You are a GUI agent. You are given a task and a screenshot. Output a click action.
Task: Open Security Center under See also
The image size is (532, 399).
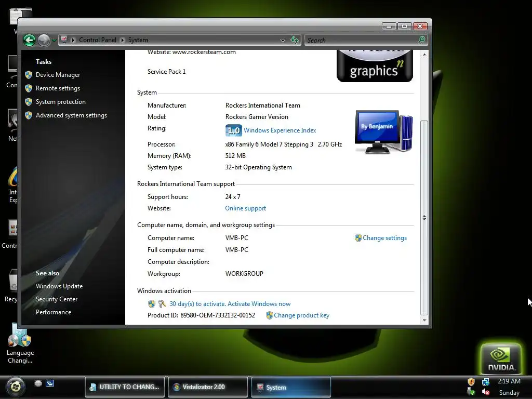click(x=57, y=299)
